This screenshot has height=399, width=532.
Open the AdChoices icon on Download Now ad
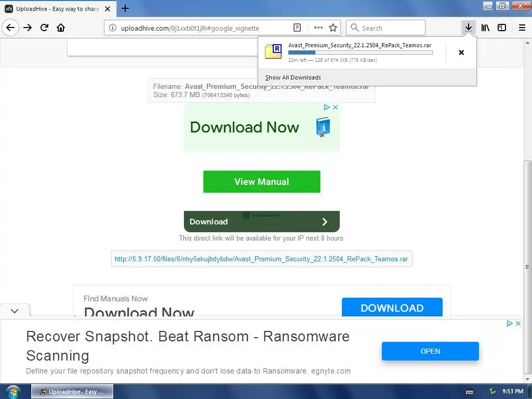(326, 107)
